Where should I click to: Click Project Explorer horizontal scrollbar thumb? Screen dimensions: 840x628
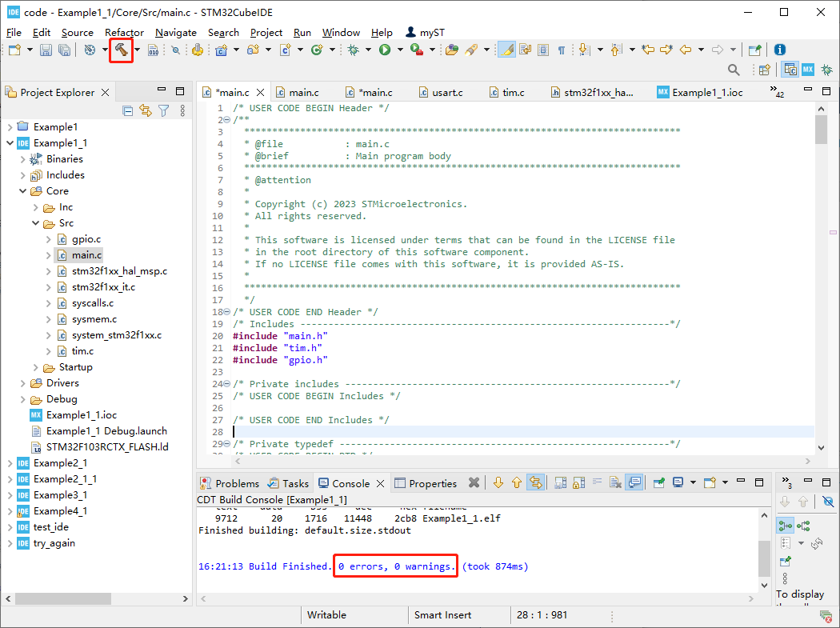pos(63,598)
